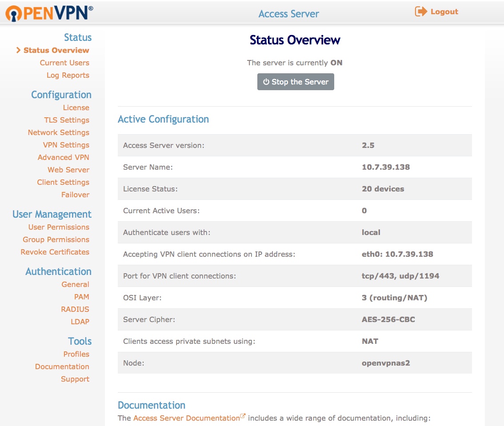The image size is (504, 426).
Task: Click the Stop the Server button
Action: tap(296, 82)
